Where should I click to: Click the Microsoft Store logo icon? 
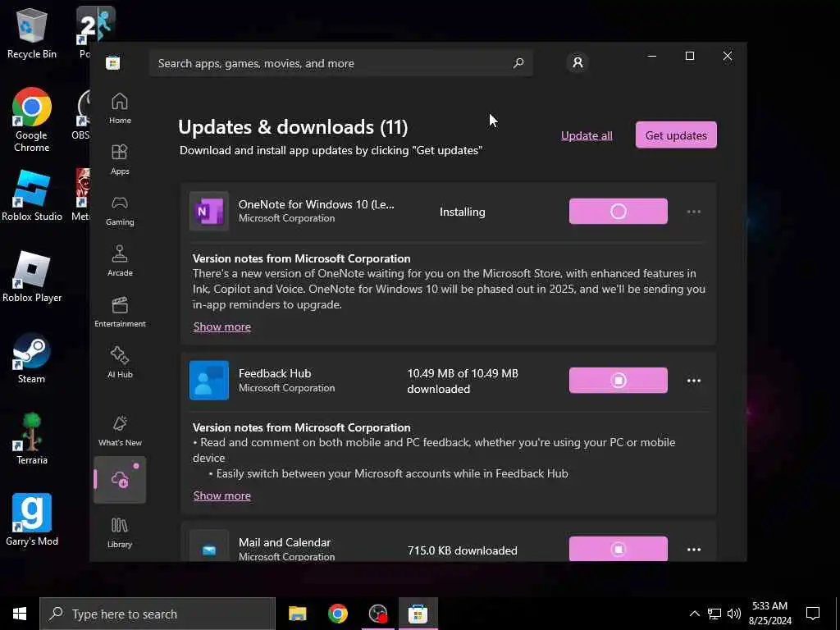click(113, 62)
